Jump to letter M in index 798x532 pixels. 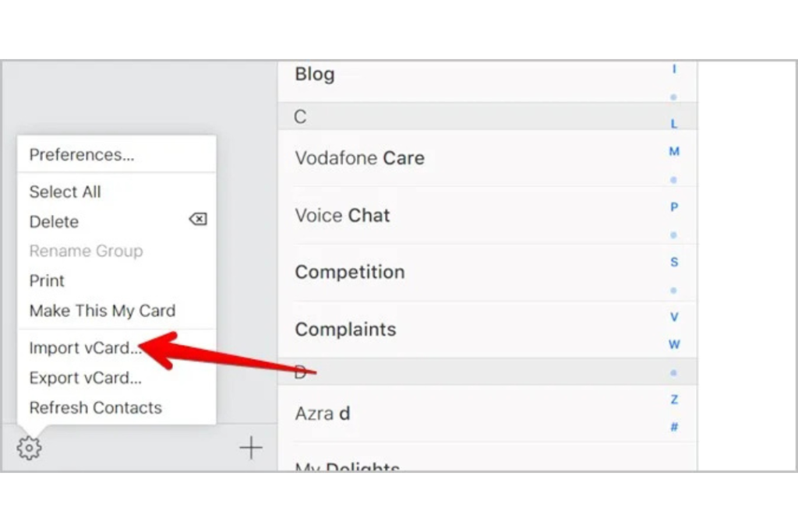coord(674,152)
